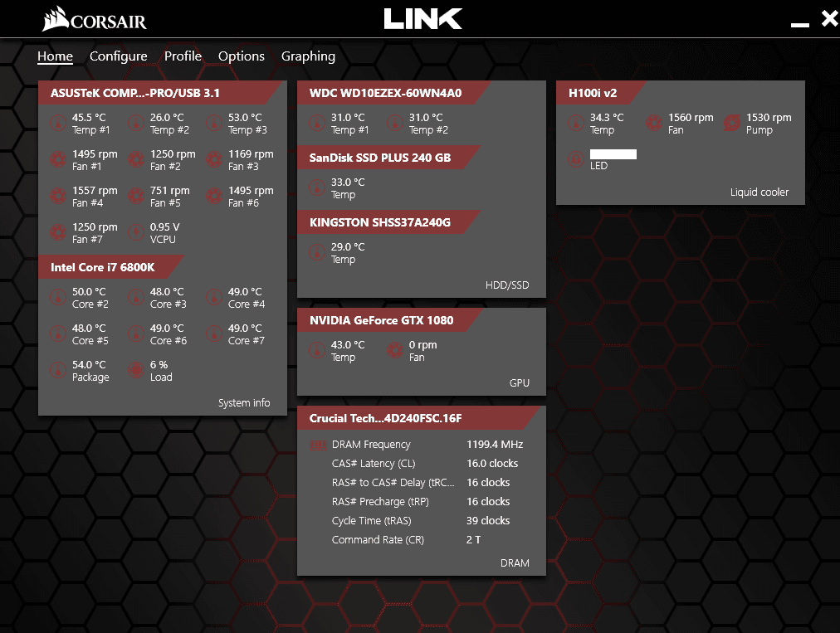The width and height of the screenshot is (840, 633).
Task: Go to the Graphing tab
Action: click(x=308, y=56)
